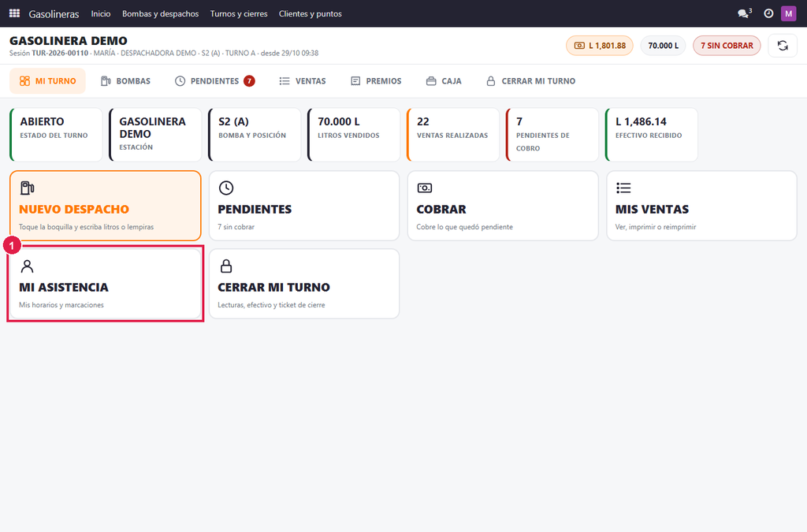The image size is (807, 532).
Task: Click the clock icon in Pendientes card
Action: point(226,188)
